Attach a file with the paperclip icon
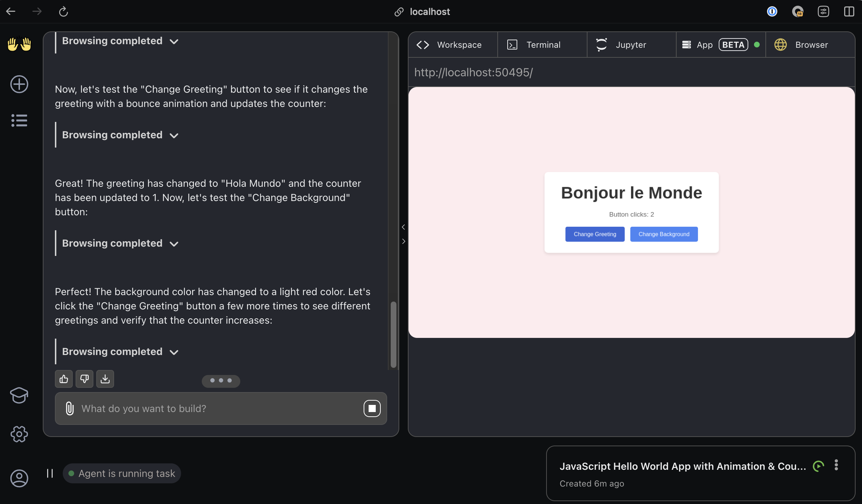Screen dimensions: 862x504 pyautogui.click(x=70, y=409)
